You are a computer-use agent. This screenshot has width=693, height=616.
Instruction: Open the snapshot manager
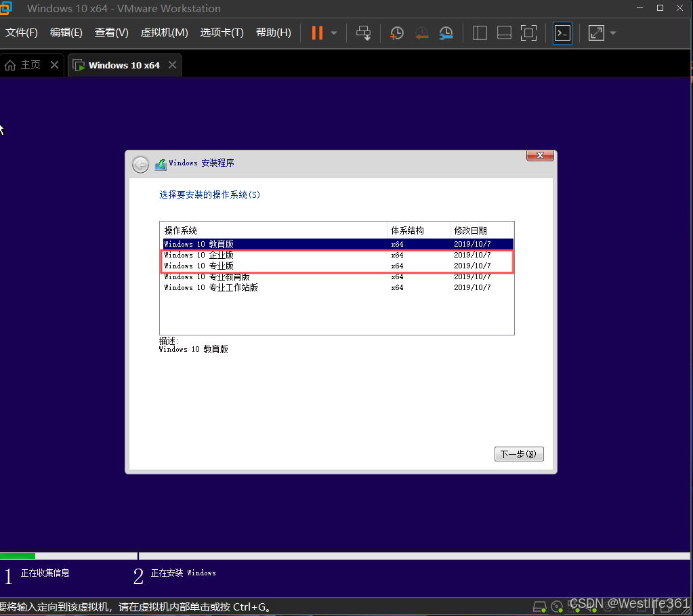pos(446,33)
